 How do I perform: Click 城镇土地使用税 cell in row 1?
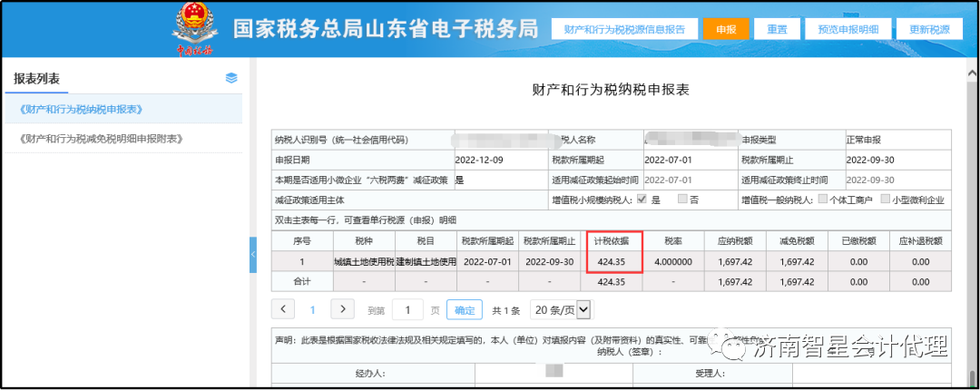coord(364,262)
